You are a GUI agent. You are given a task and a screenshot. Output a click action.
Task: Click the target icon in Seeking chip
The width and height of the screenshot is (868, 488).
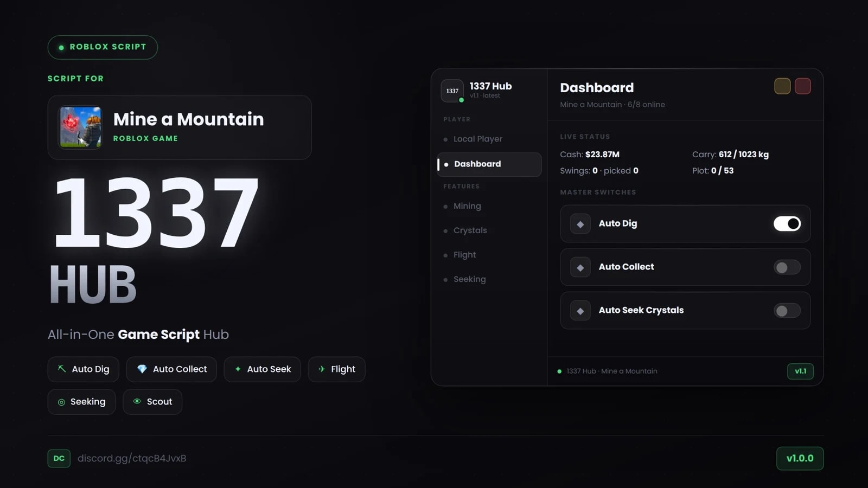pyautogui.click(x=61, y=402)
